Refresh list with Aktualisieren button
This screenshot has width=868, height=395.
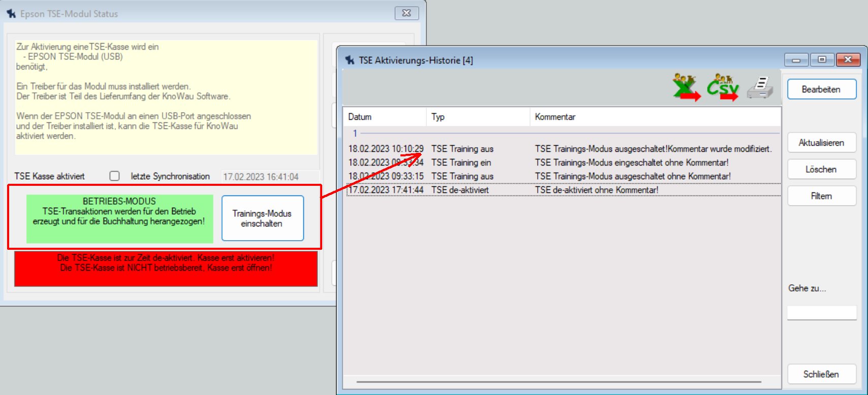click(x=821, y=143)
